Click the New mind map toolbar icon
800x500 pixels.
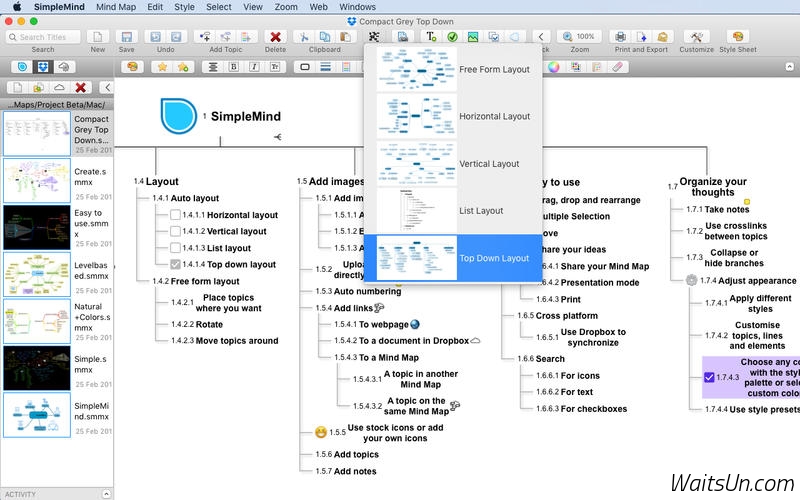pos(97,37)
